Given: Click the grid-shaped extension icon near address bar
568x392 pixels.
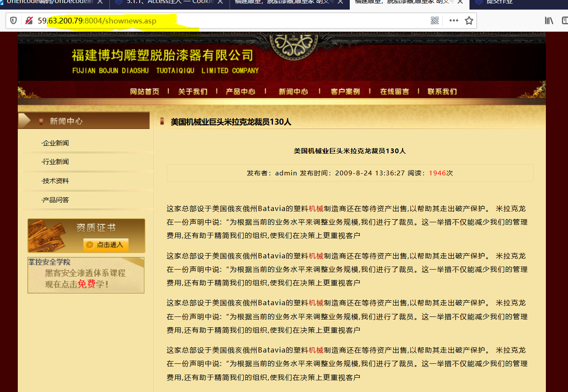Looking at the screenshot, I should (435, 20).
